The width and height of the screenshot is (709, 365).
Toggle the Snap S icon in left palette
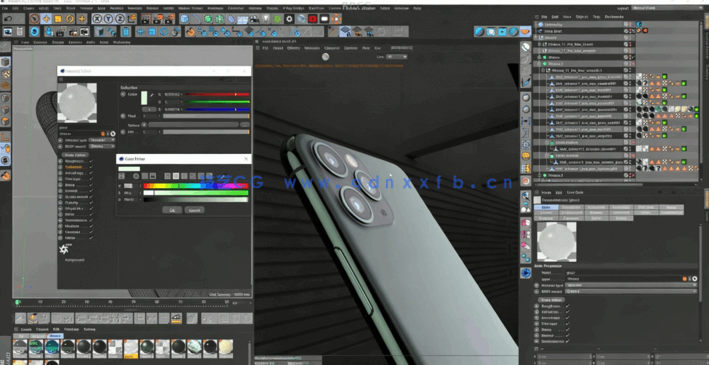5,160
